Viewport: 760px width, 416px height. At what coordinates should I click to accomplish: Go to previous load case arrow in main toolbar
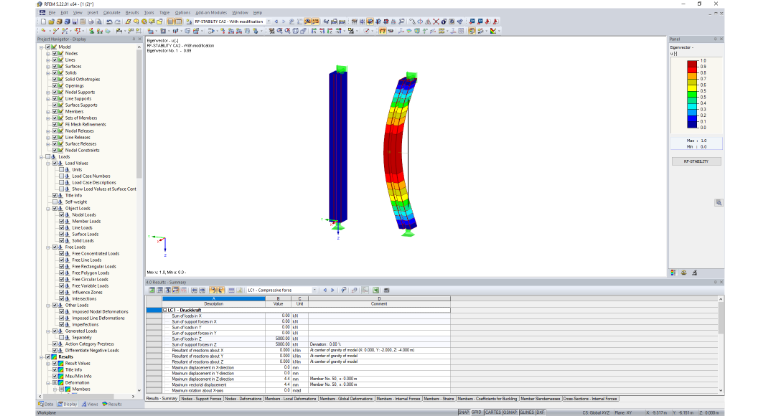pyautogui.click(x=276, y=22)
